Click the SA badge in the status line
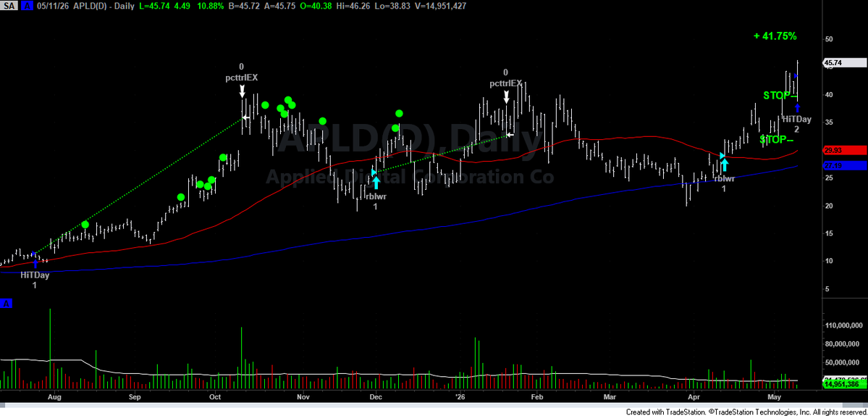The image size is (868, 416). (x=7, y=5)
